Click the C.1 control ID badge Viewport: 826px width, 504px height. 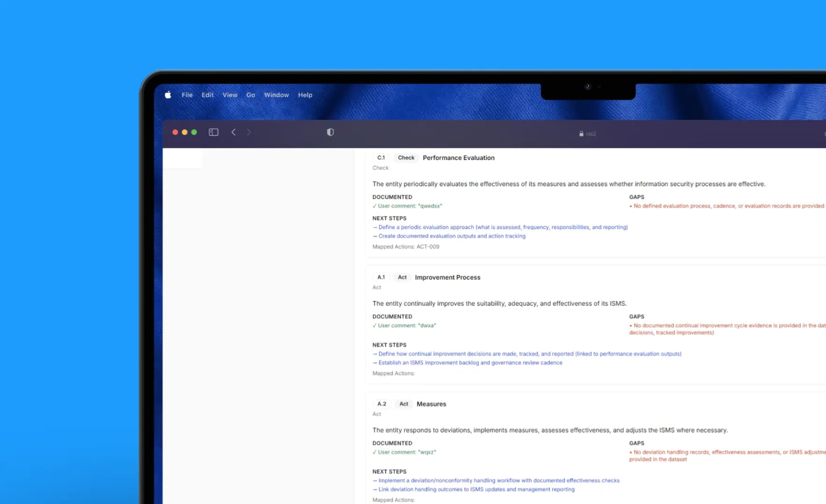coord(381,158)
